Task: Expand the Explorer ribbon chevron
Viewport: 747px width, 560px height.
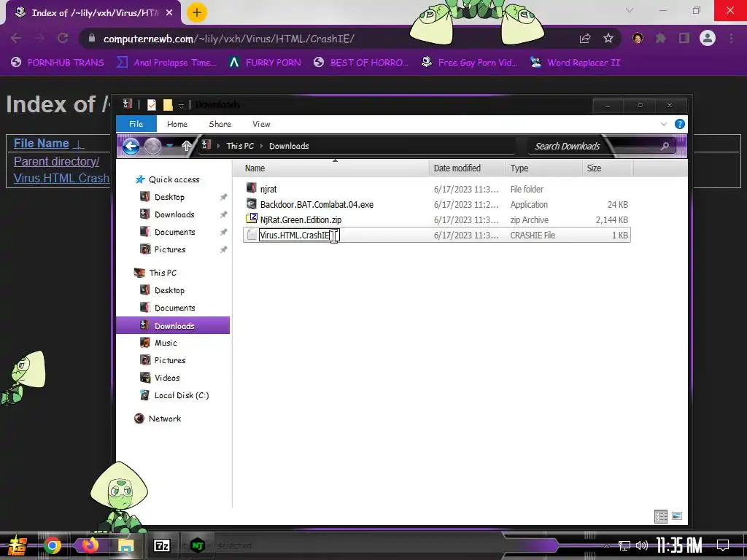Action: coord(664,124)
